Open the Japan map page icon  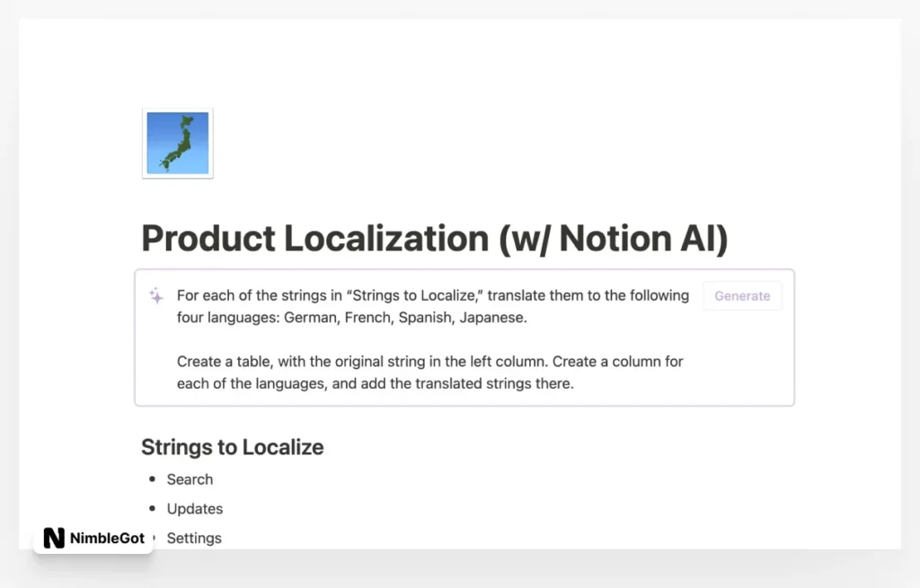[x=178, y=143]
